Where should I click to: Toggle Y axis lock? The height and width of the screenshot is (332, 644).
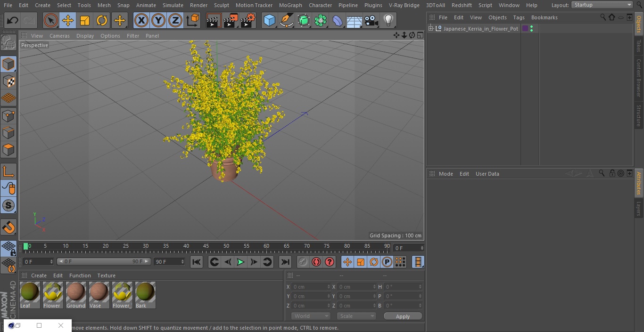pyautogui.click(x=158, y=21)
